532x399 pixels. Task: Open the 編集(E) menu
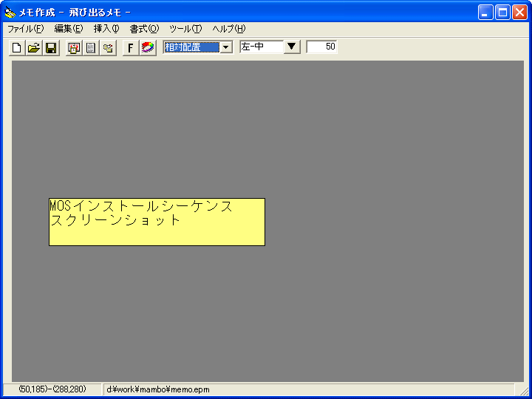(x=69, y=29)
